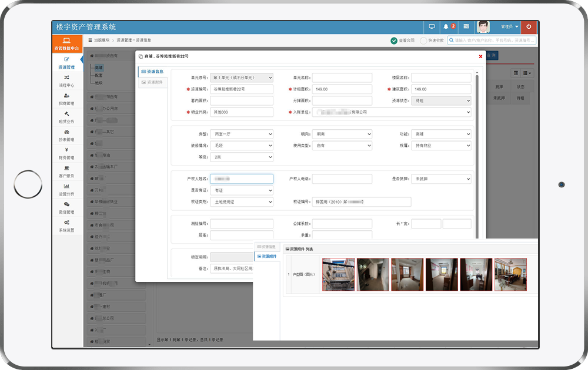
Task: Select 商铺 in the resource tree
Action: (x=99, y=68)
